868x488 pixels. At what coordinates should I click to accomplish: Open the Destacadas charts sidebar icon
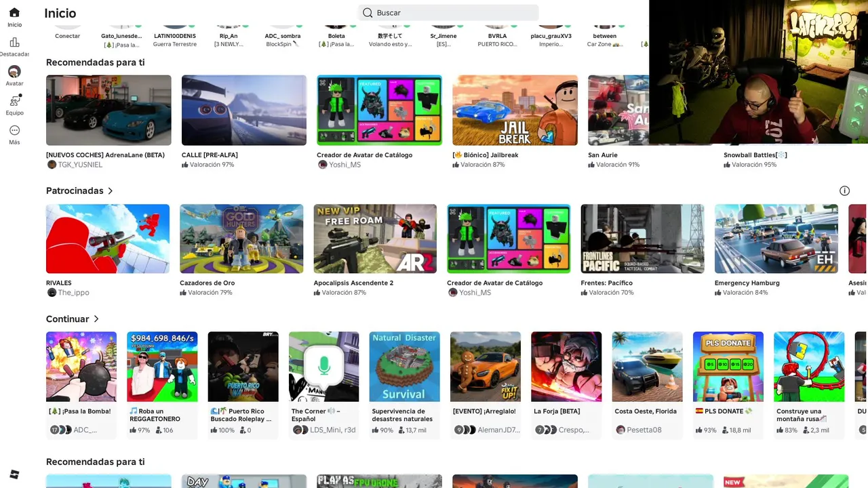click(14, 42)
